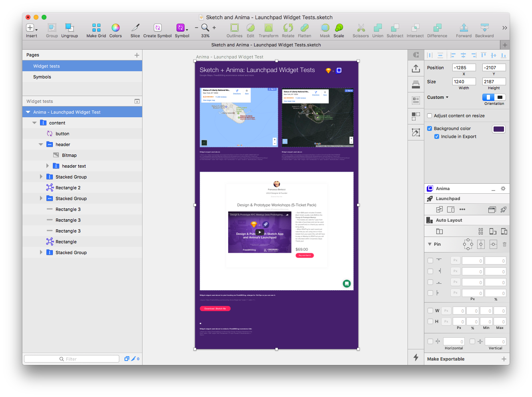The image size is (532, 397).
Task: Toggle Include in Export checkbox
Action: (x=437, y=137)
